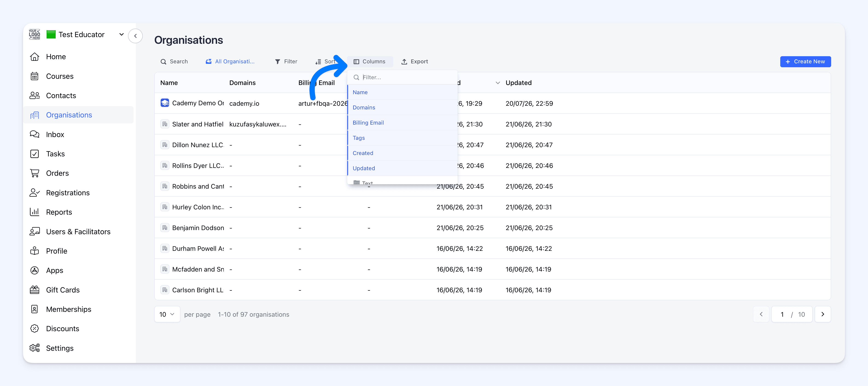Open the Tasks checkmark icon
Screen dimensions: 868x386
34,154
